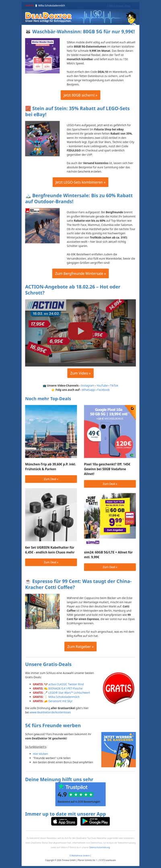This screenshot has width=161, height=868.
Task: Click 'Jetzt 80GB sichern!' button
Action: [x=80, y=95]
